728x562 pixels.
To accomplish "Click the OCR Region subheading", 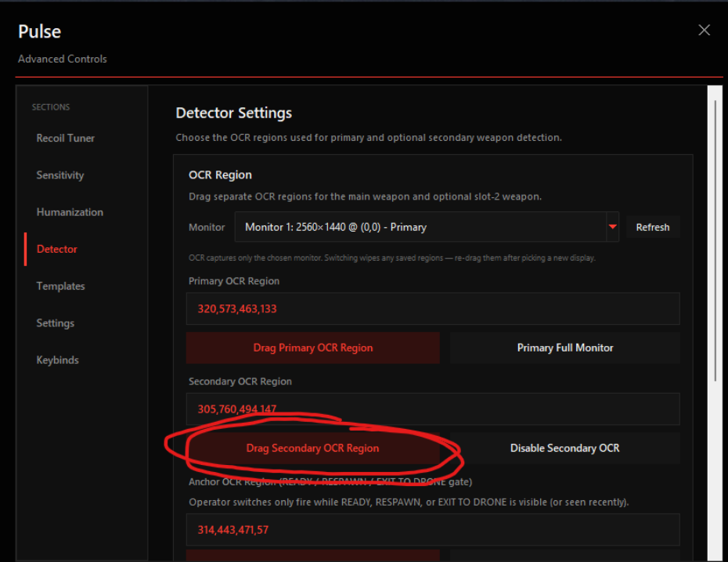I will (x=220, y=175).
